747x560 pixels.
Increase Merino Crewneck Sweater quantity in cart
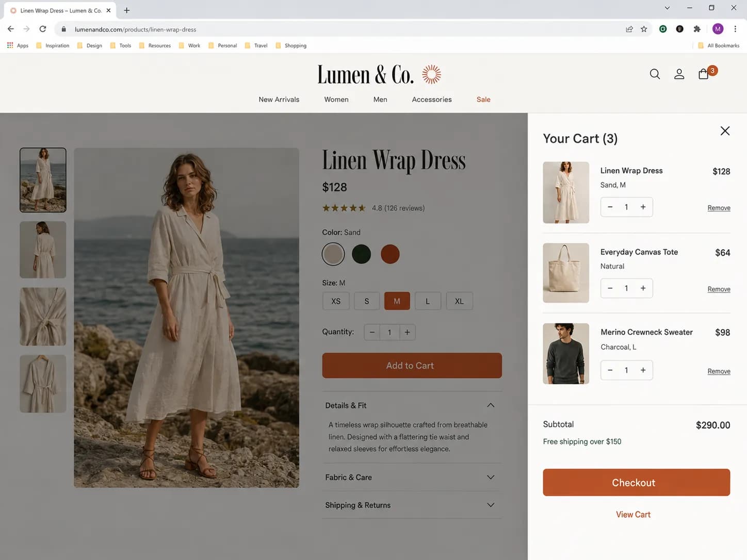tap(643, 370)
